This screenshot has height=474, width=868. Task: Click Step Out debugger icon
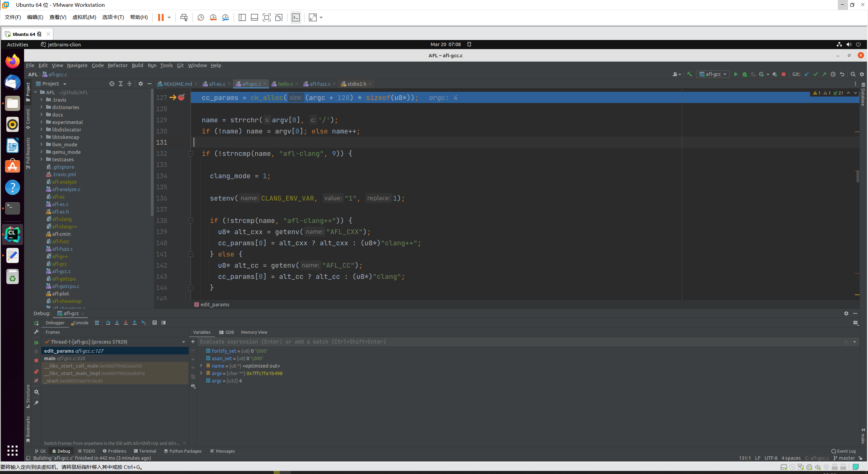click(135, 323)
